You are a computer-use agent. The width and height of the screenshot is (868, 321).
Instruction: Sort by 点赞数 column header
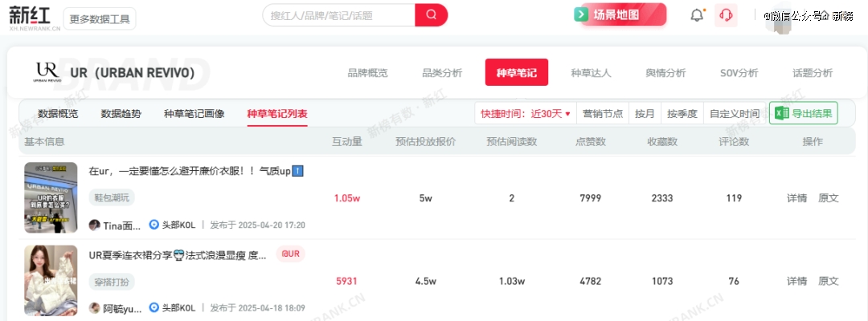[591, 142]
